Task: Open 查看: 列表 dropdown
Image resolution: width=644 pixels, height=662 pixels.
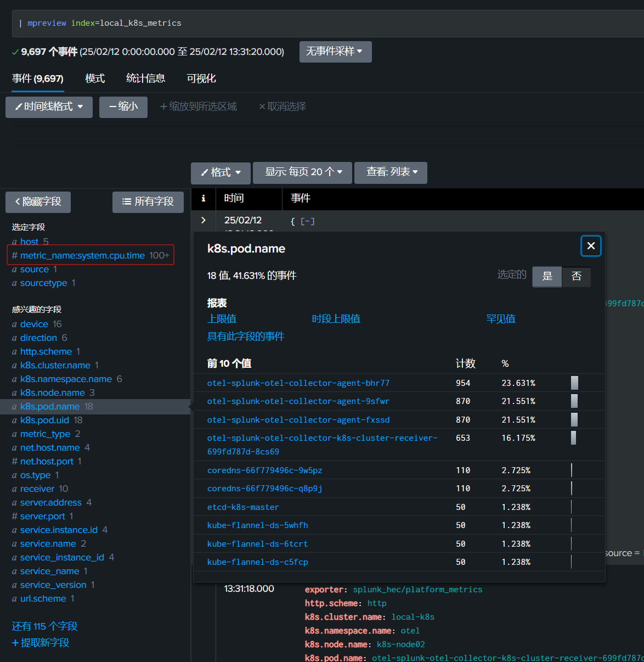Action: click(x=391, y=172)
